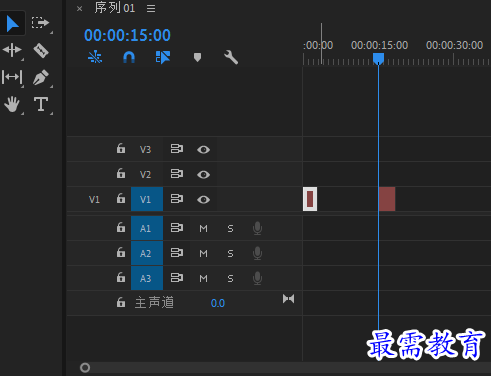Select the highlighted first clip on V1
This screenshot has height=376, width=491.
click(310, 199)
